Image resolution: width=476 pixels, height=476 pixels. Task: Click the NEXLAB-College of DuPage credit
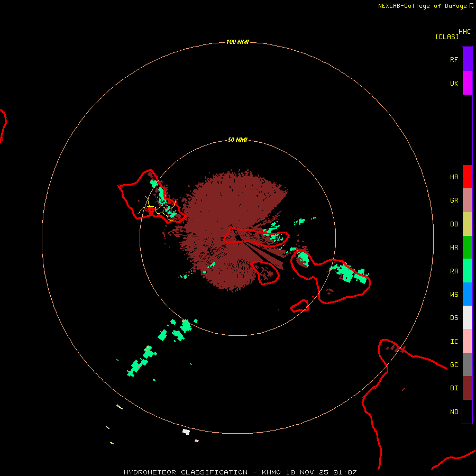click(x=422, y=6)
